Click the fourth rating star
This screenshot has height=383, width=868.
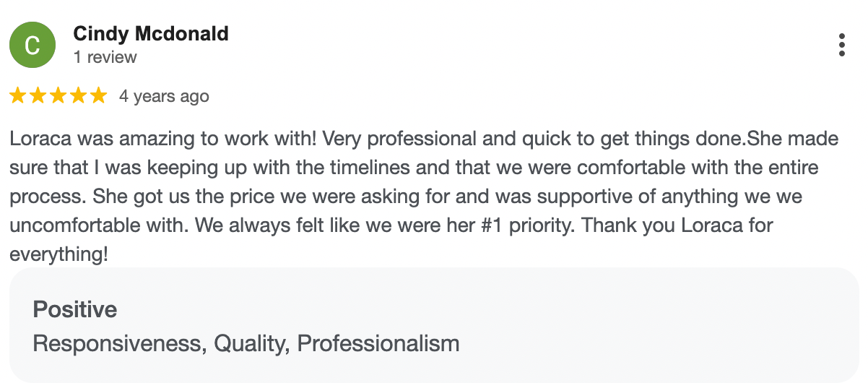[x=78, y=96]
